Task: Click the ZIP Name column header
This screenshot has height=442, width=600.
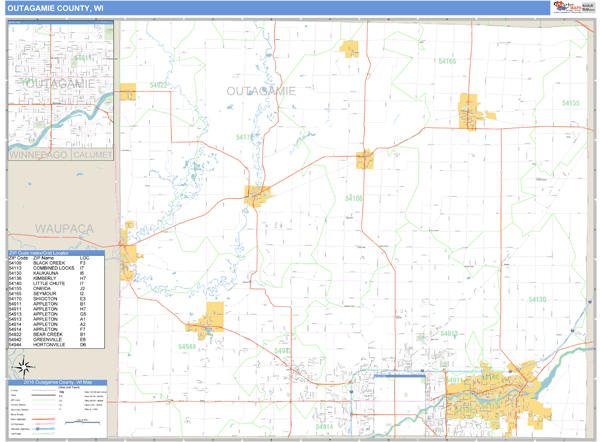Action: pos(43,258)
